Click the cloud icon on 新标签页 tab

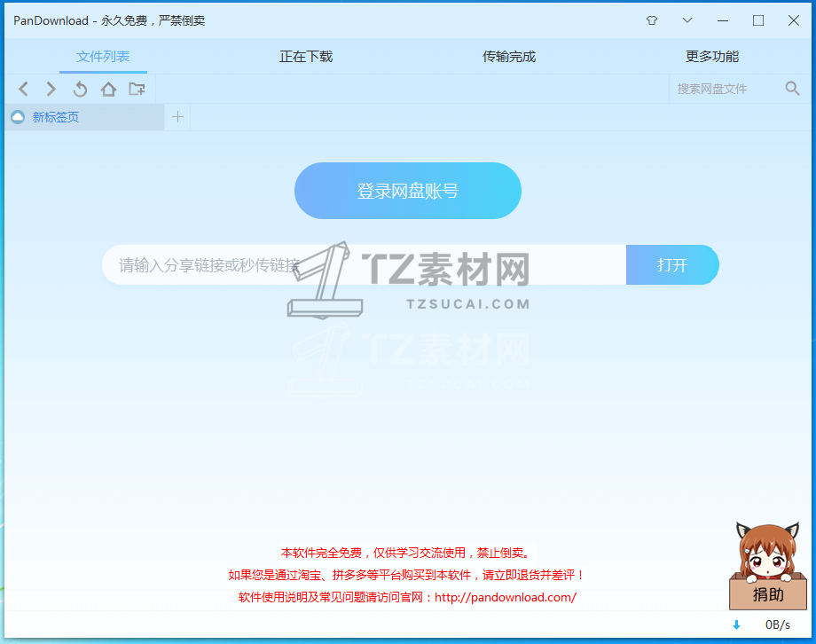(18, 117)
